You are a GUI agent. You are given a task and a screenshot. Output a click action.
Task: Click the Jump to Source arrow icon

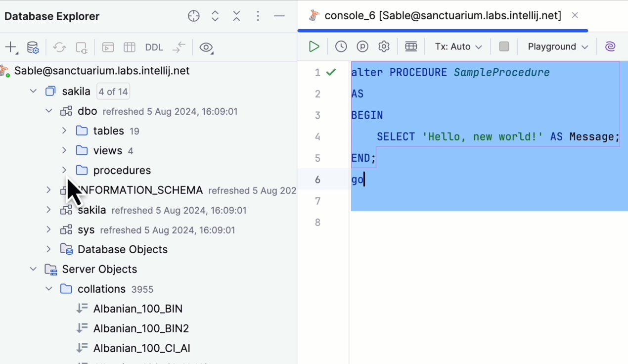tap(179, 47)
